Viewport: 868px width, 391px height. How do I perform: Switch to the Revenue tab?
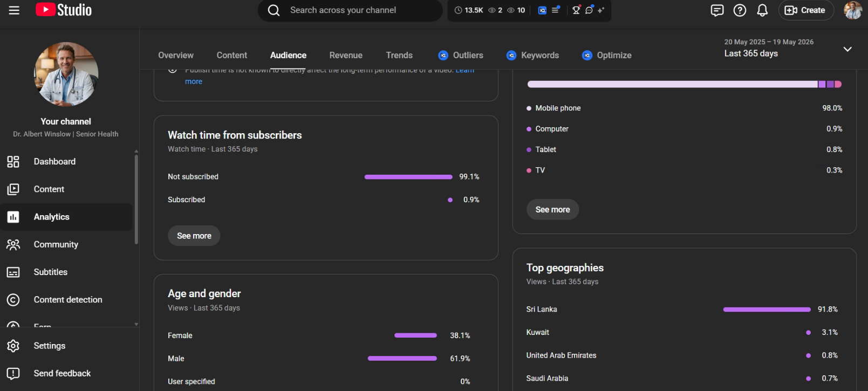346,55
